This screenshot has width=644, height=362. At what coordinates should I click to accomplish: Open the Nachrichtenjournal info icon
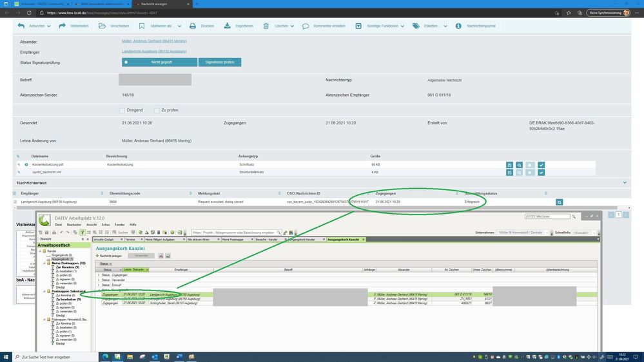(x=458, y=26)
